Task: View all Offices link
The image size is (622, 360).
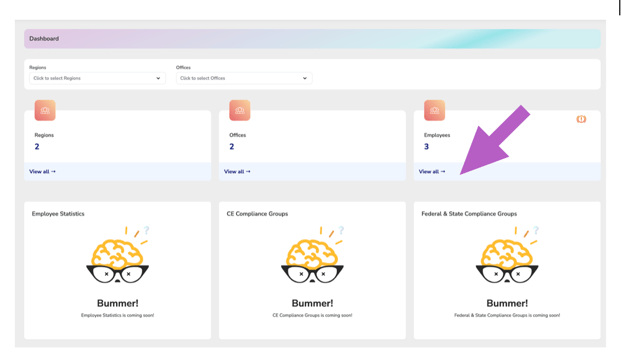Action: point(237,172)
